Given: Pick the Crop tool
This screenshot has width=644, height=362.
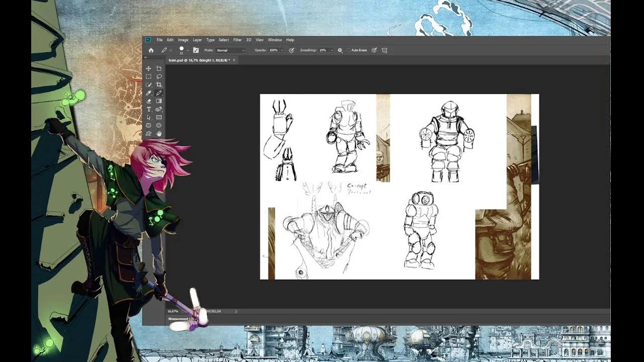Looking at the screenshot, I should 159,84.
